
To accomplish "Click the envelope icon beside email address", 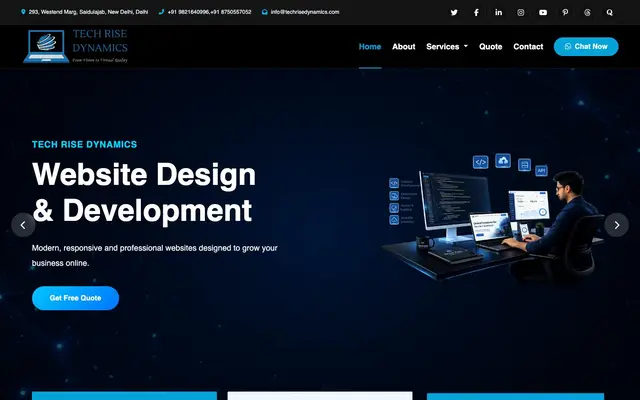I will [x=264, y=12].
